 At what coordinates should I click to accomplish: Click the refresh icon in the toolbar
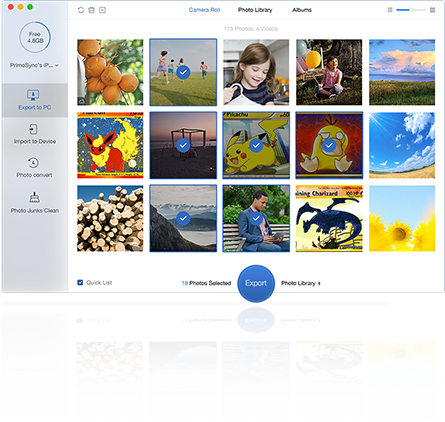click(x=81, y=10)
